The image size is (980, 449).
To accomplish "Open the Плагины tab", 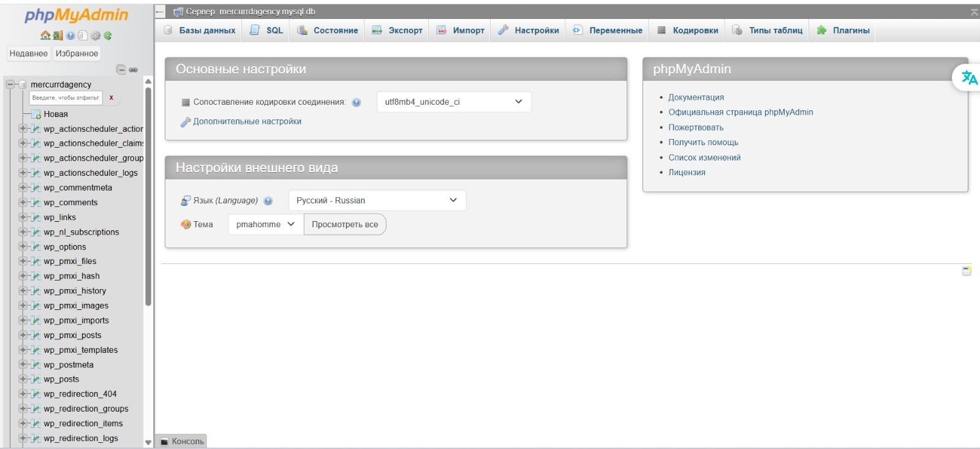I will (843, 30).
